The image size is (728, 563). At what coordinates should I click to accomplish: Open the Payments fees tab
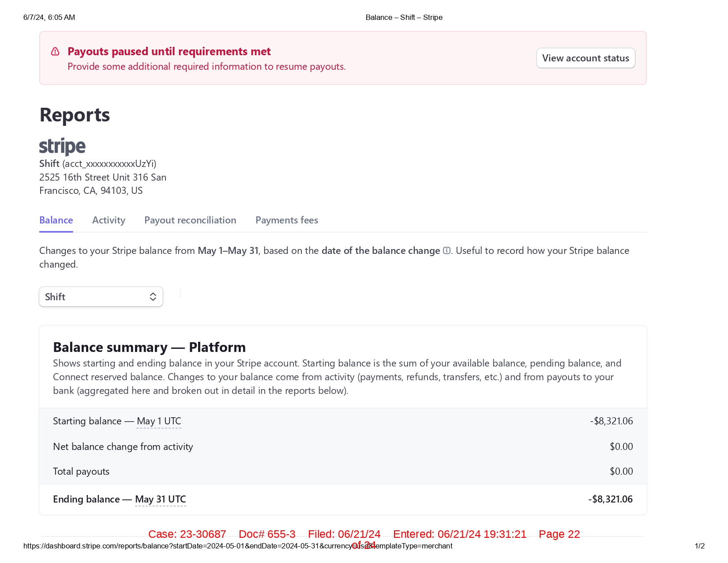pos(287,220)
